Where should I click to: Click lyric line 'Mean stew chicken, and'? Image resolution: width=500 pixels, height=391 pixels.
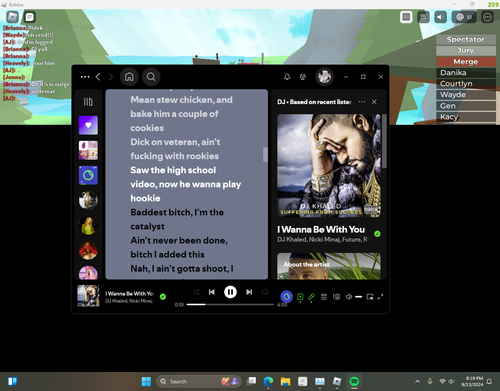[x=182, y=100]
